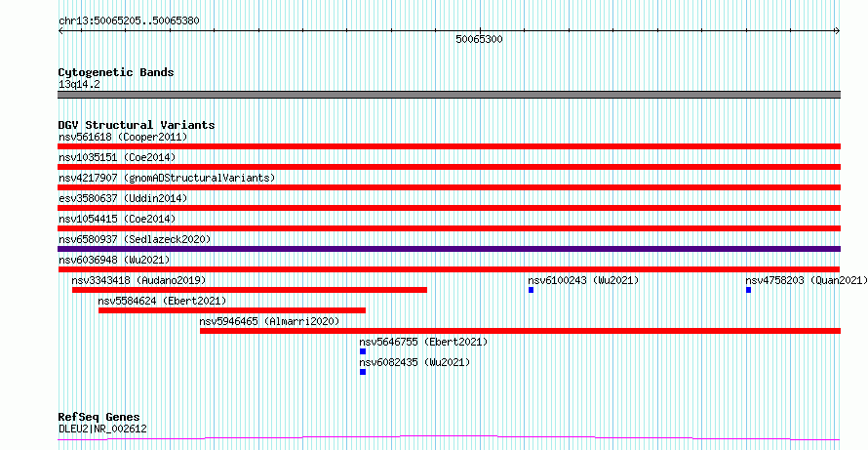
Task: Click the right arrow of the ruler
Action: point(838,31)
